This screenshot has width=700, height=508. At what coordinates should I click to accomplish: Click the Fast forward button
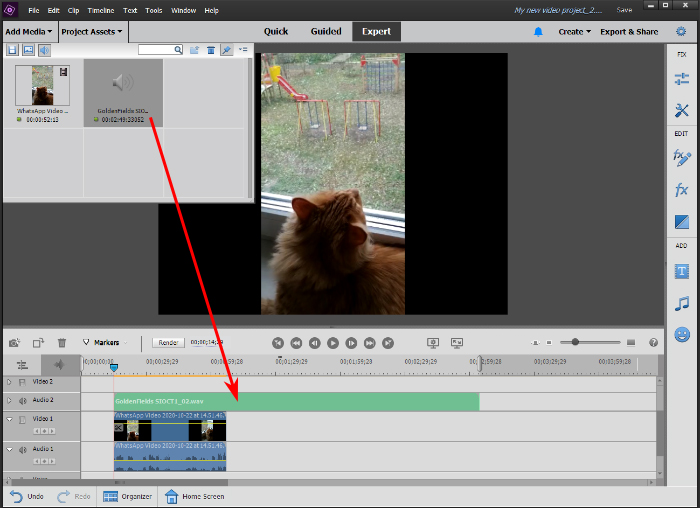coord(370,343)
